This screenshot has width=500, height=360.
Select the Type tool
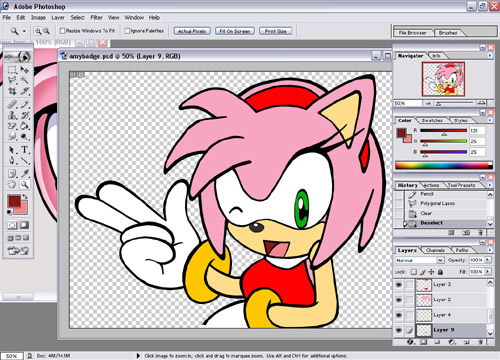click(x=24, y=150)
